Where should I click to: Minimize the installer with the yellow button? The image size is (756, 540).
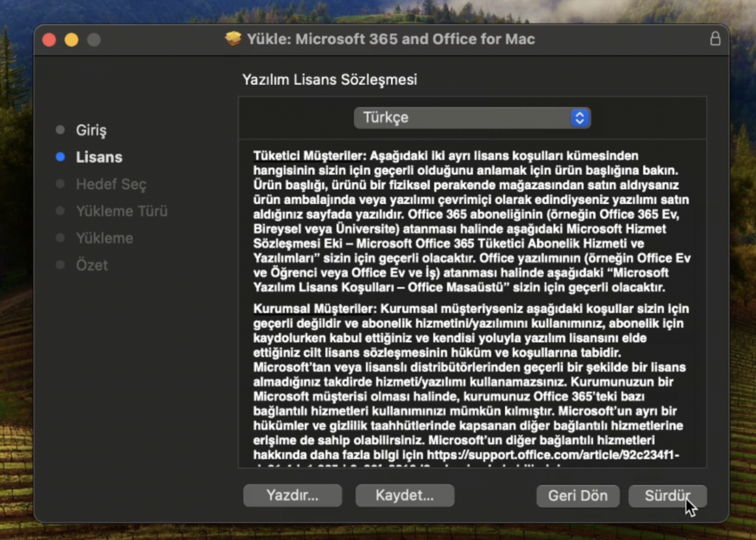click(71, 40)
